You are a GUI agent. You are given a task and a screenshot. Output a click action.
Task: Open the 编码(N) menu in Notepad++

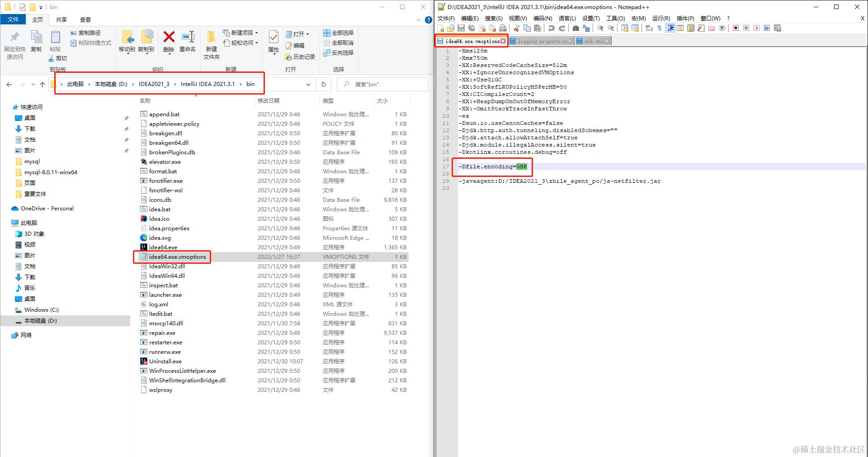tap(542, 18)
